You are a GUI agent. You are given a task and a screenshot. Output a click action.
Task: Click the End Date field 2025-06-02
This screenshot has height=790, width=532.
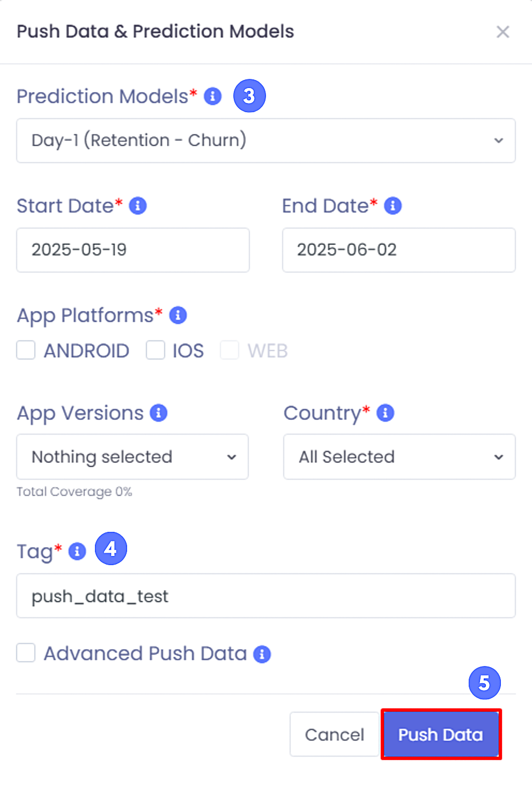[x=399, y=250]
